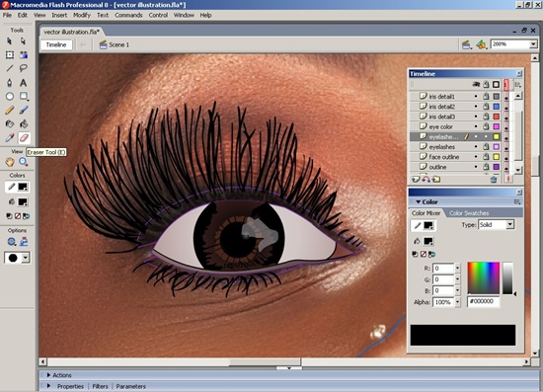543x392 pixels.
Task: Collapse the Color panel
Action: 419,201
